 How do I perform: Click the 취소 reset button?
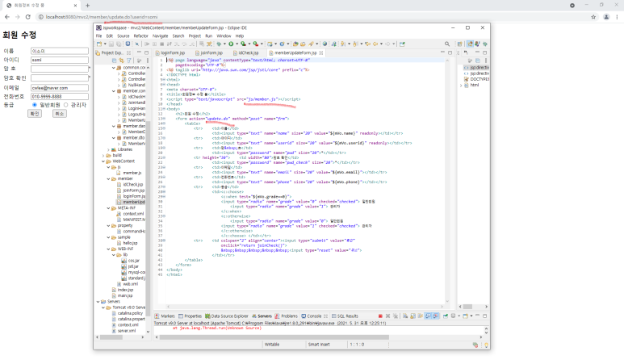(x=59, y=114)
